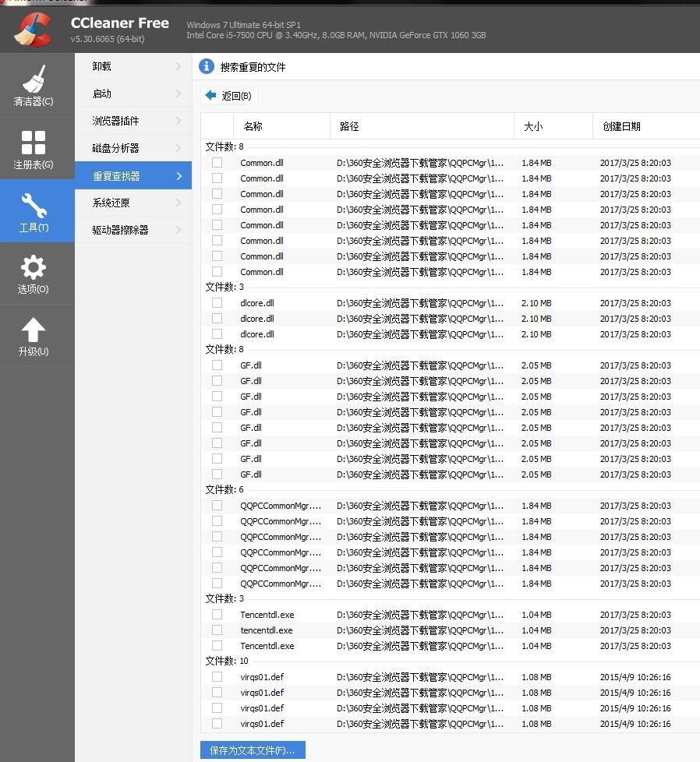Click the Windows 7 Ultimate 64-bit SP1 text

[243, 25]
